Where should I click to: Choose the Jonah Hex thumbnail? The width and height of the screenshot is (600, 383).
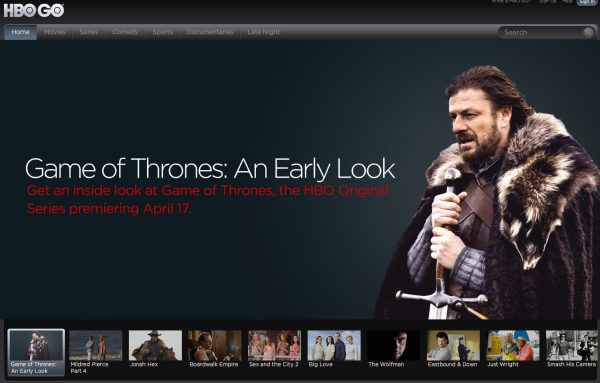pyautogui.click(x=155, y=346)
